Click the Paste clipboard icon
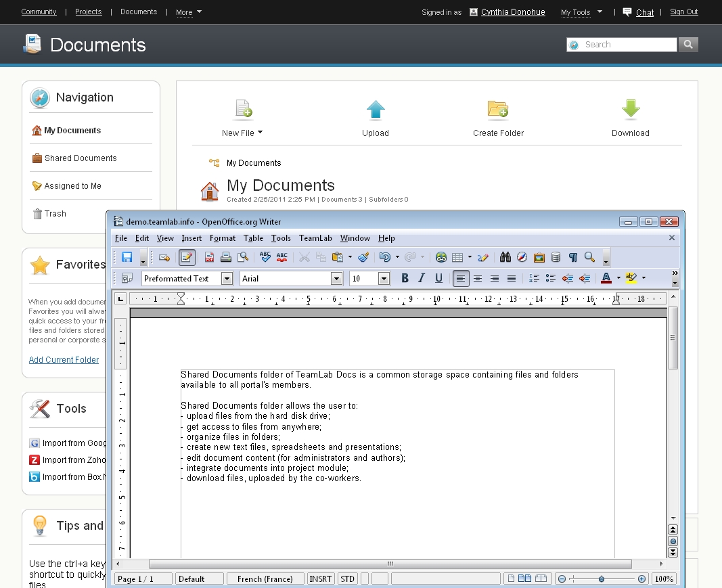Image resolution: width=722 pixels, height=588 pixels. (x=338, y=257)
